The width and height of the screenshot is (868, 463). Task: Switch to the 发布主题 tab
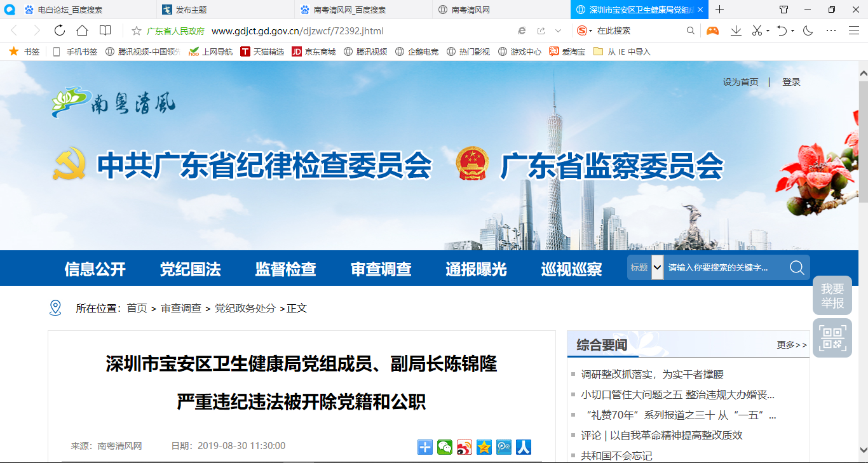[x=191, y=10]
